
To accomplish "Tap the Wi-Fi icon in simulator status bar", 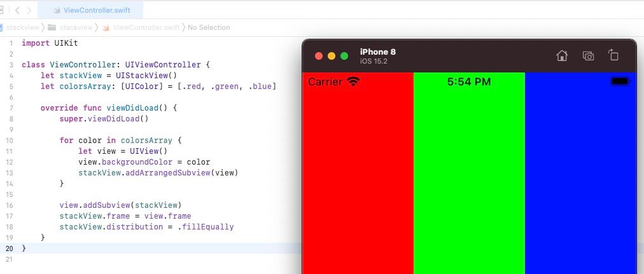I will point(353,81).
